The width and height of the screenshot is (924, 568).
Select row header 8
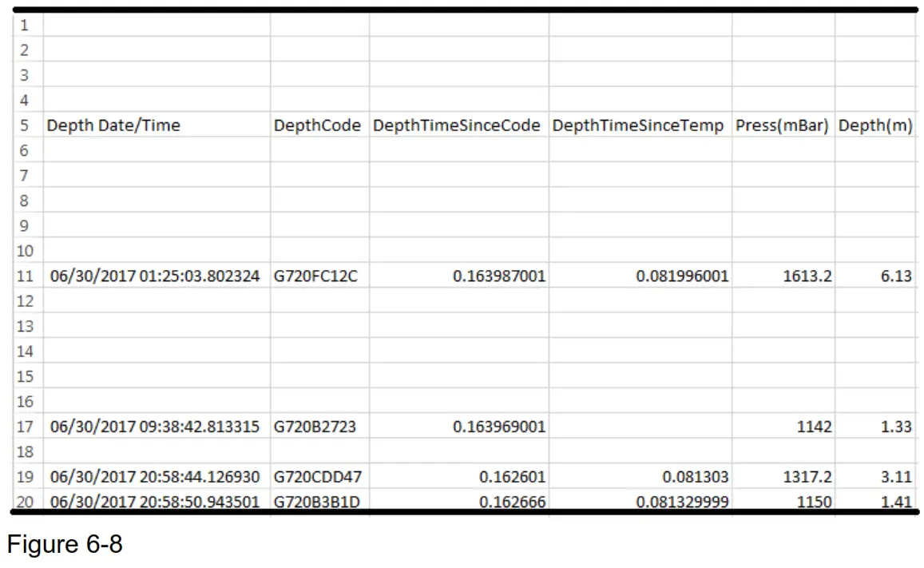click(x=28, y=201)
